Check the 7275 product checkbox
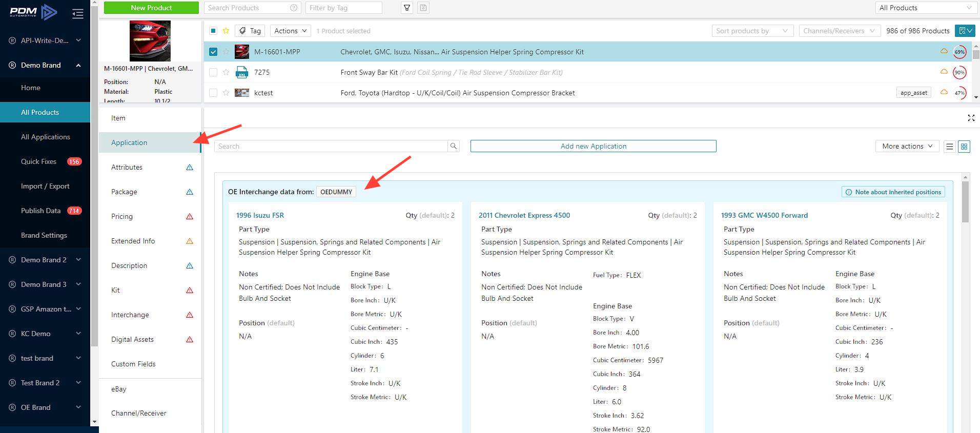 coord(213,72)
